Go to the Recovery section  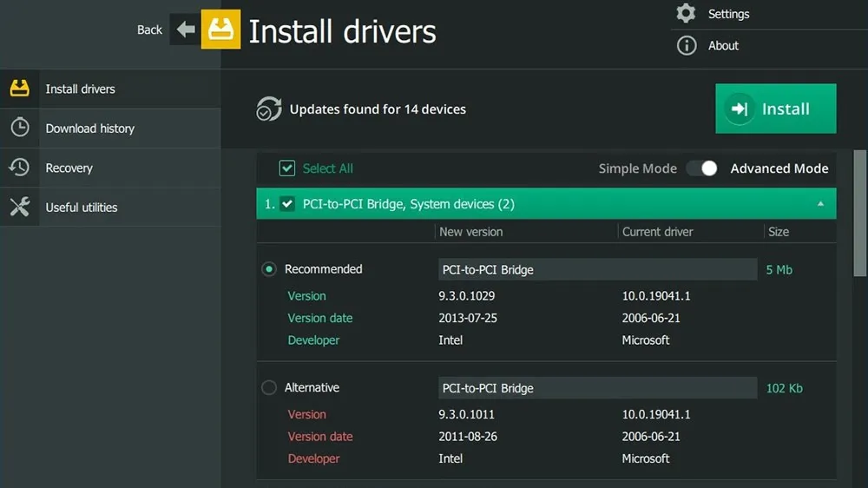[110, 168]
